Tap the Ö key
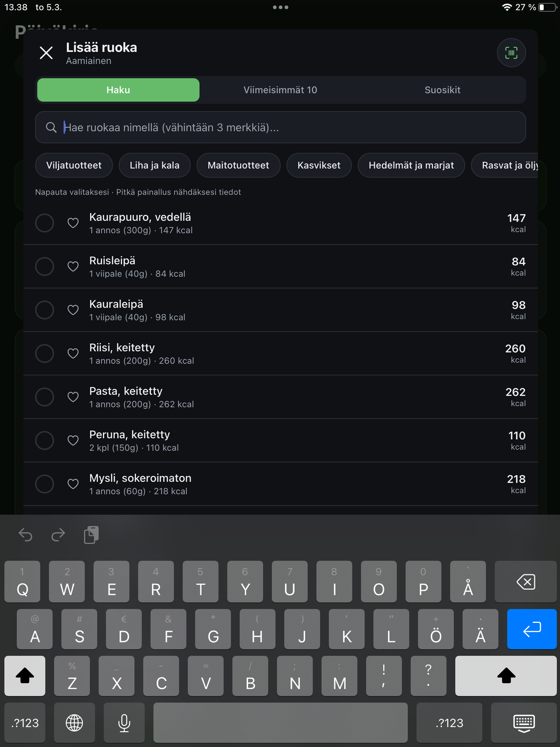This screenshot has width=560, height=747. point(436,629)
